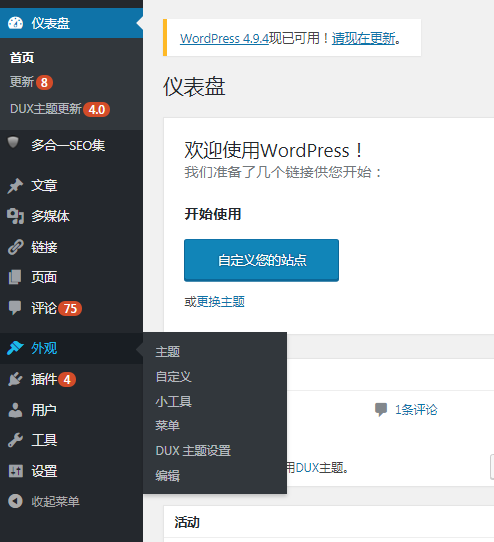Open the 1条评论 link
The width and height of the screenshot is (494, 542).
tap(416, 410)
